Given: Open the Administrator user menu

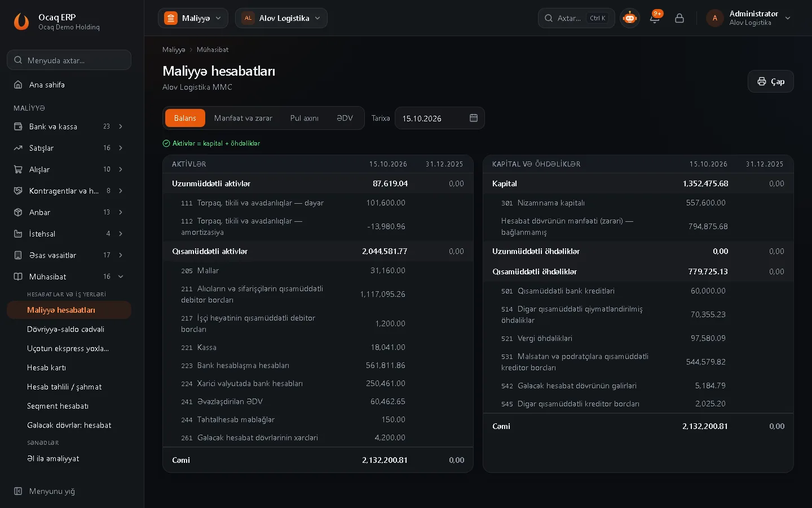Looking at the screenshot, I should (x=749, y=18).
